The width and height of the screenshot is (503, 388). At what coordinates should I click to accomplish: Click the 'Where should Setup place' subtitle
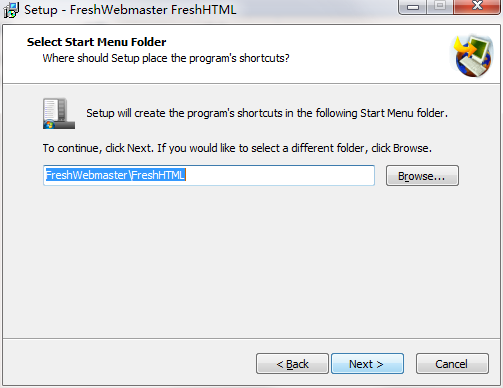click(x=166, y=58)
